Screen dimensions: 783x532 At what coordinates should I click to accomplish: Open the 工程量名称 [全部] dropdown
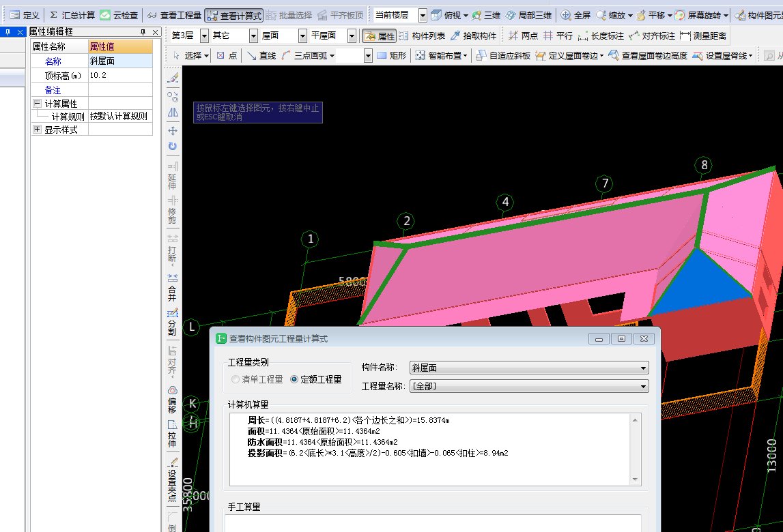click(642, 385)
